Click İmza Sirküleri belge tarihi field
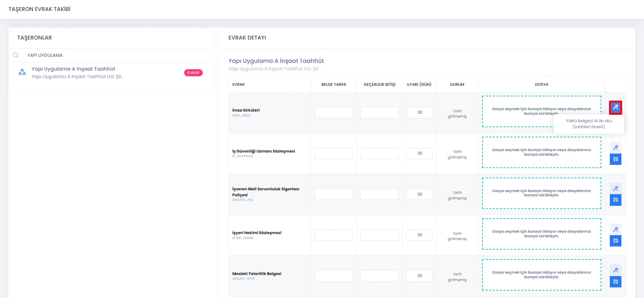644x298 pixels. [334, 113]
